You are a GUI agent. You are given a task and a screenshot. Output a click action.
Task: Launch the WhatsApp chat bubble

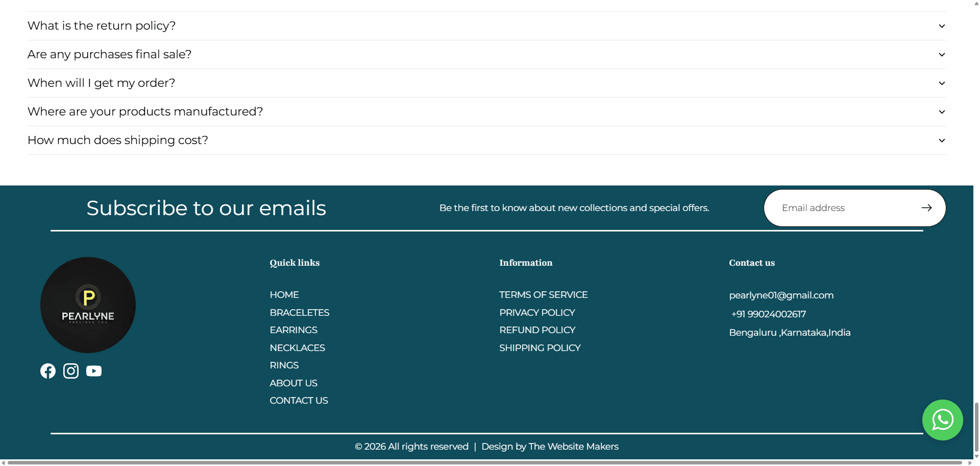point(942,420)
